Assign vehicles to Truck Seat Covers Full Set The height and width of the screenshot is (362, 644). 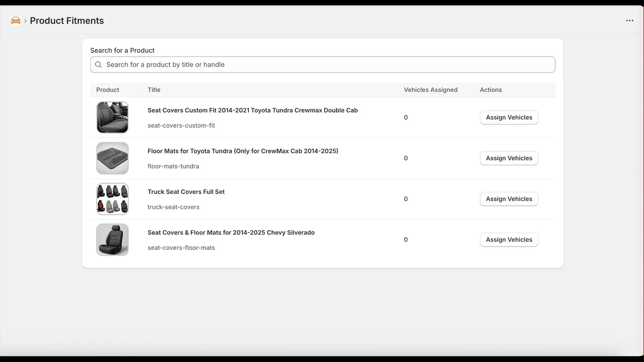(509, 199)
